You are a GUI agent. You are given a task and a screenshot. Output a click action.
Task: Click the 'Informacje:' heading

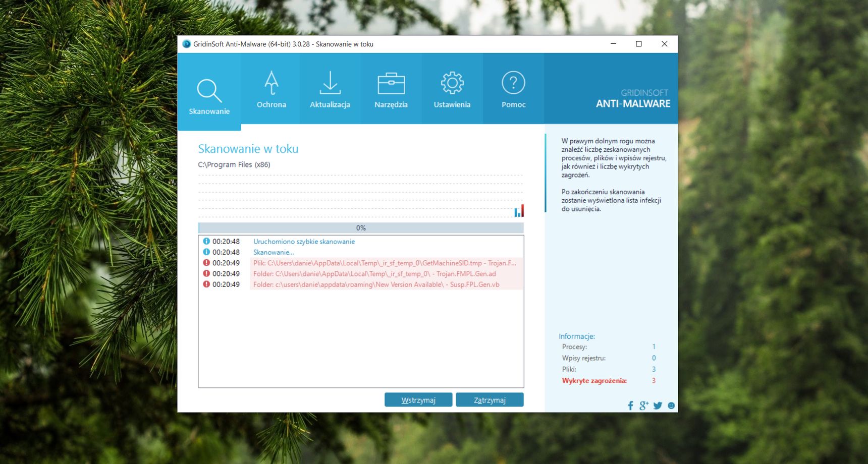(577, 336)
